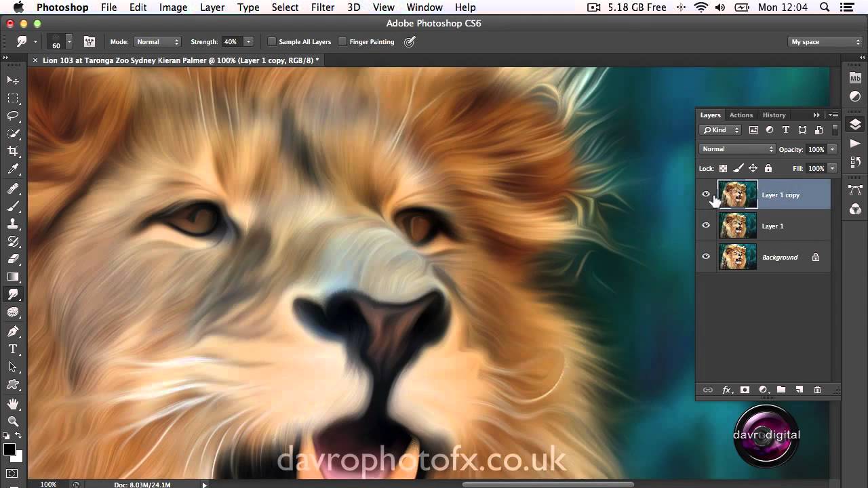
Task: Open the Strength slider dropdown arrow
Action: click(x=248, y=42)
